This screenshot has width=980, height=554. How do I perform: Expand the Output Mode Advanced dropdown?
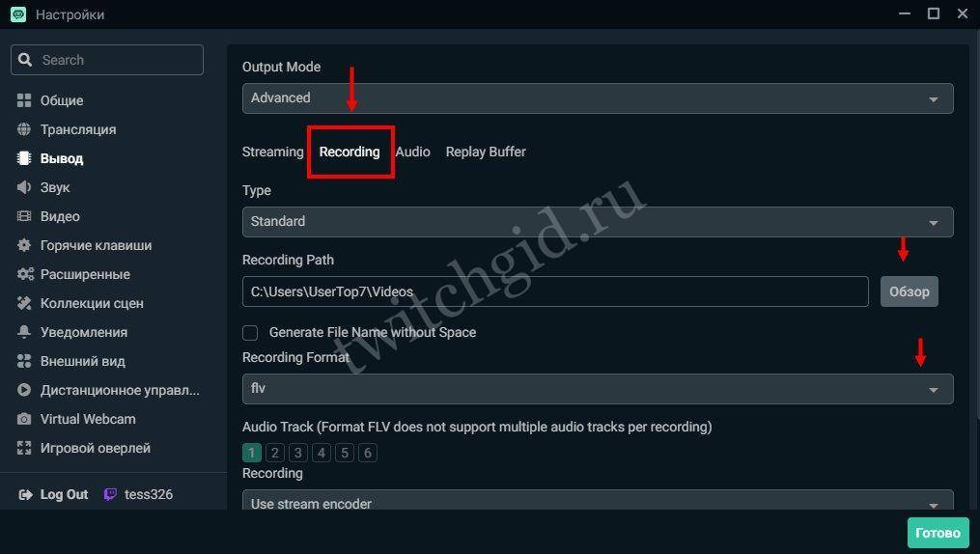pyautogui.click(x=598, y=98)
